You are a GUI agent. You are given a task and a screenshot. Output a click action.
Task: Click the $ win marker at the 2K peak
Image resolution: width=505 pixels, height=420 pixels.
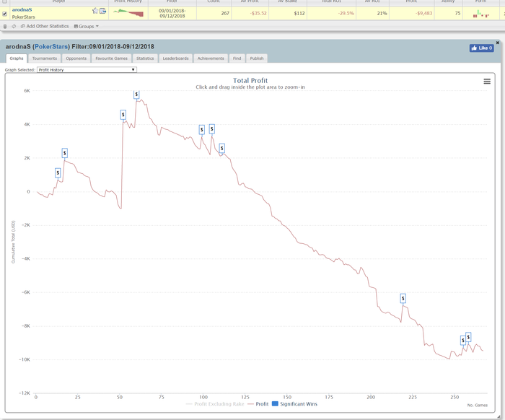click(x=65, y=153)
